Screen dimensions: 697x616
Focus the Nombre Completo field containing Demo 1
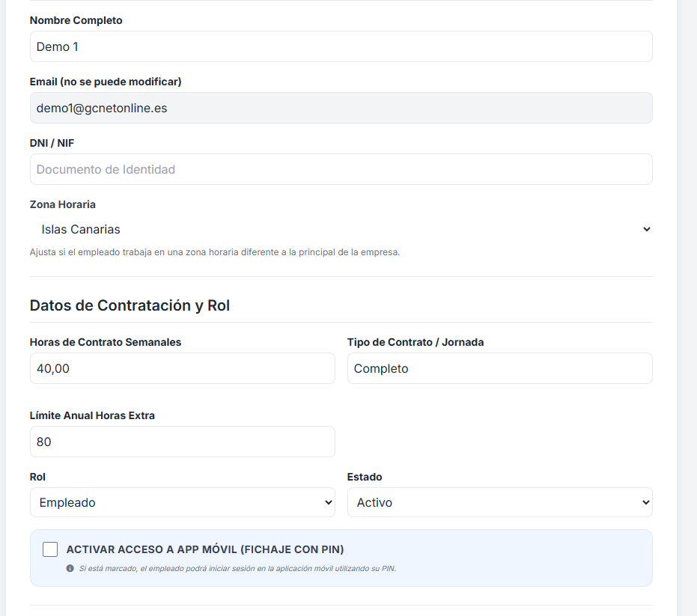point(341,46)
